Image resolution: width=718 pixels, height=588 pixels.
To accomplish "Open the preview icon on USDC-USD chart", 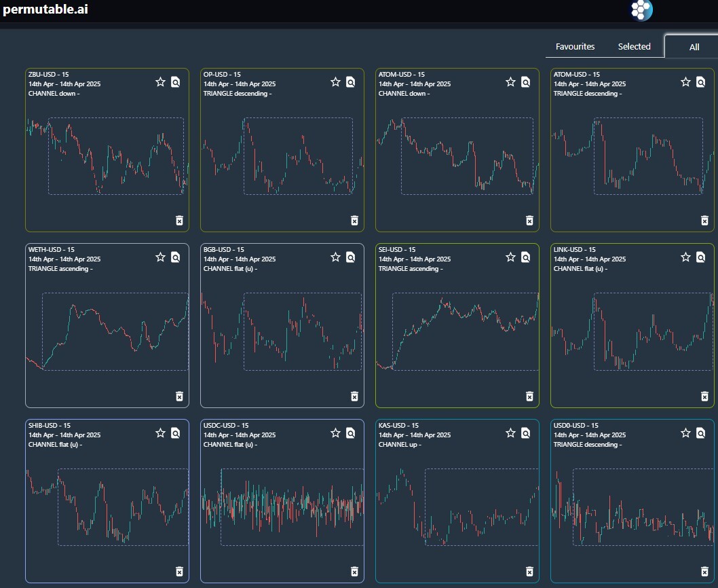I will [349, 433].
